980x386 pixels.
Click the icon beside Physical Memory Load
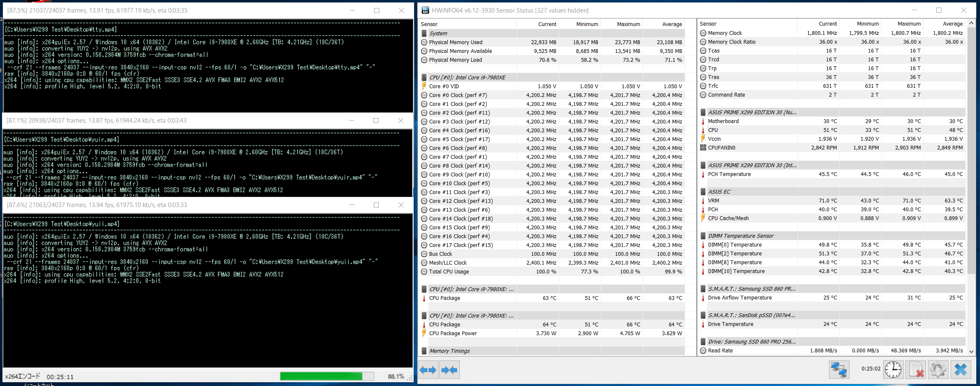[424, 60]
